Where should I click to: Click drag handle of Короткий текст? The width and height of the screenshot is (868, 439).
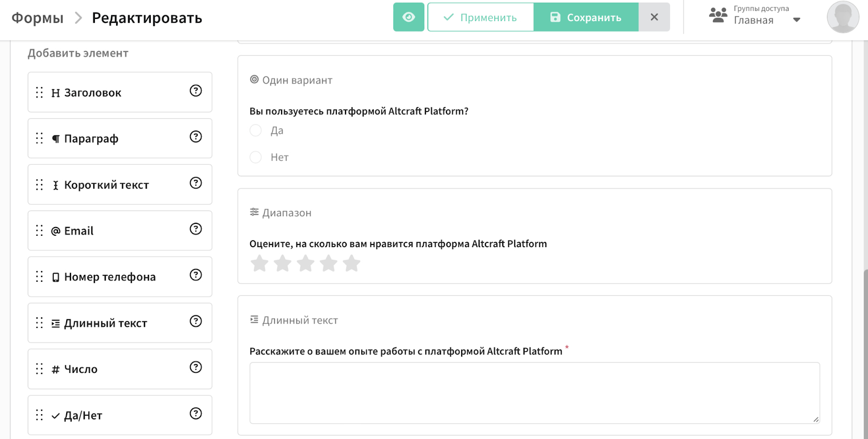click(x=40, y=185)
